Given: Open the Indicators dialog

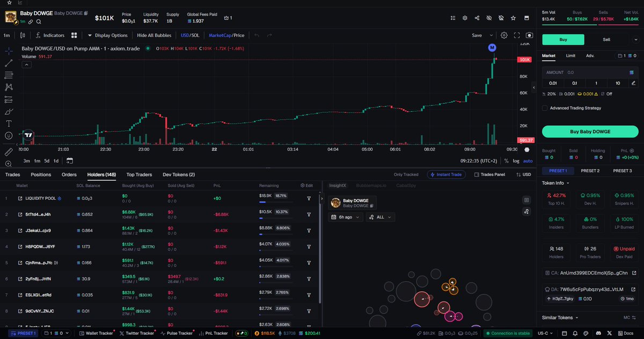Looking at the screenshot, I should [x=50, y=35].
